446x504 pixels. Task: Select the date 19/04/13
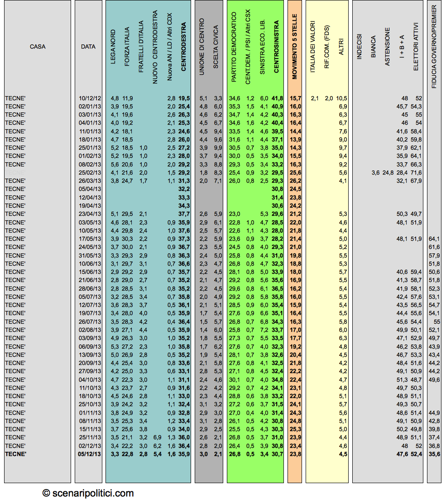[90, 206]
